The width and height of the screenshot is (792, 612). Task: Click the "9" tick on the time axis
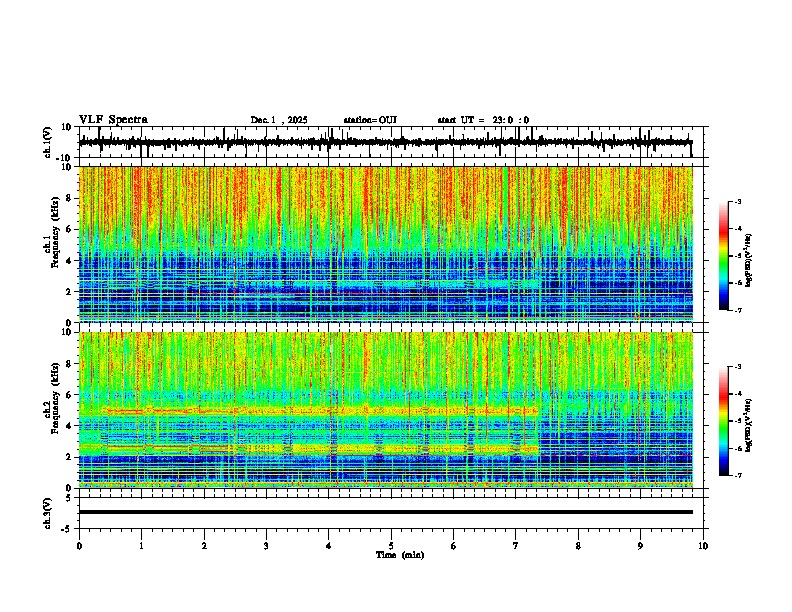pos(640,546)
